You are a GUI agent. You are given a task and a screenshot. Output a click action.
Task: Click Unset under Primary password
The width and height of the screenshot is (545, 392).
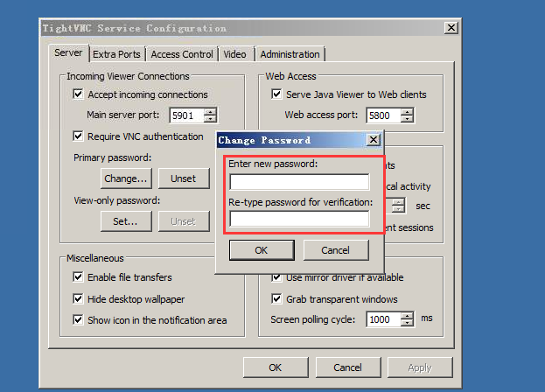(x=184, y=178)
